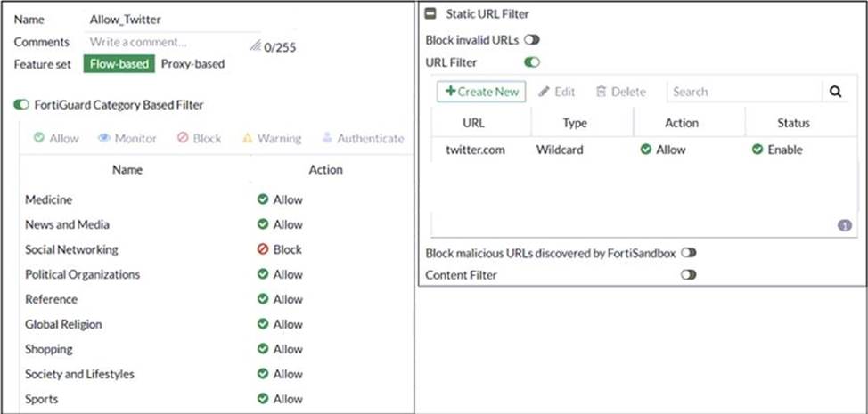Screen dimensions: 868x414
Task: Click the Allow checkmark action in category toolbar
Action: point(38,139)
